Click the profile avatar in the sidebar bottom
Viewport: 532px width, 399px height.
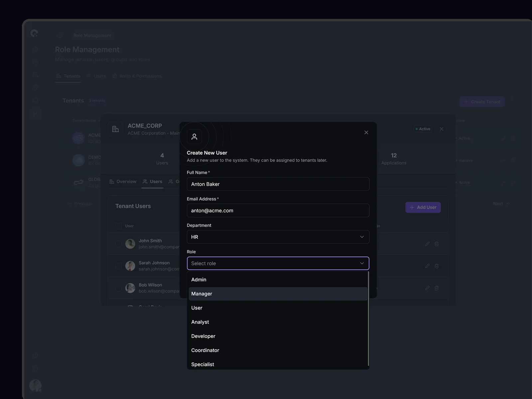click(35, 385)
